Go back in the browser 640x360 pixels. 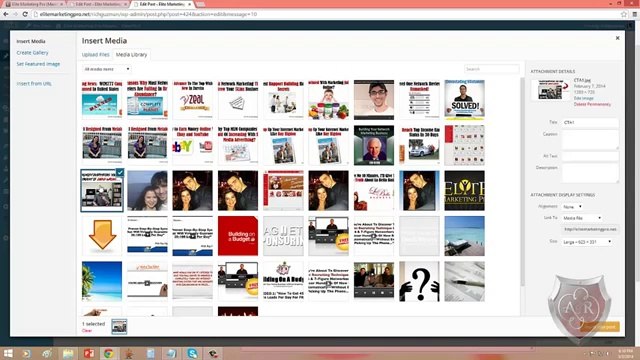click(x=5, y=14)
